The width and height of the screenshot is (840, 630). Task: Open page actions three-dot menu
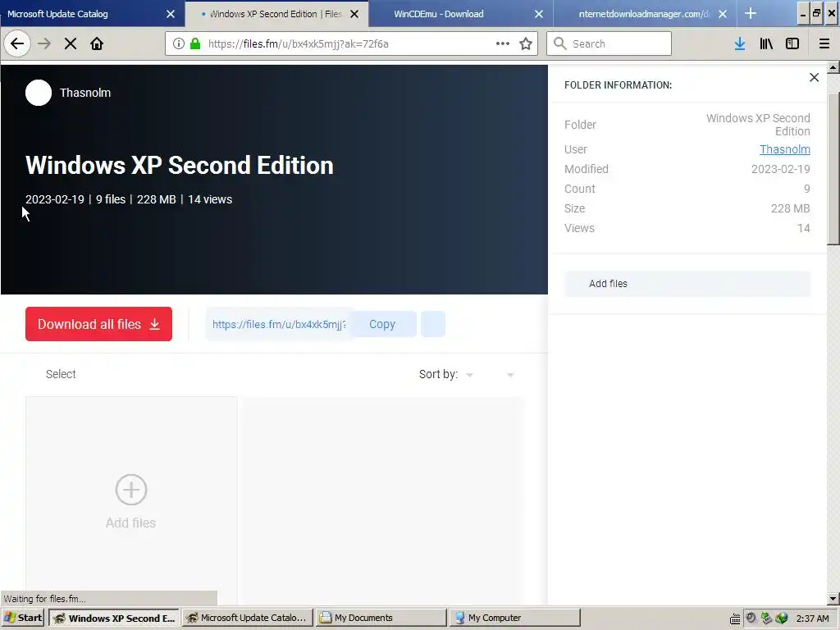[503, 44]
